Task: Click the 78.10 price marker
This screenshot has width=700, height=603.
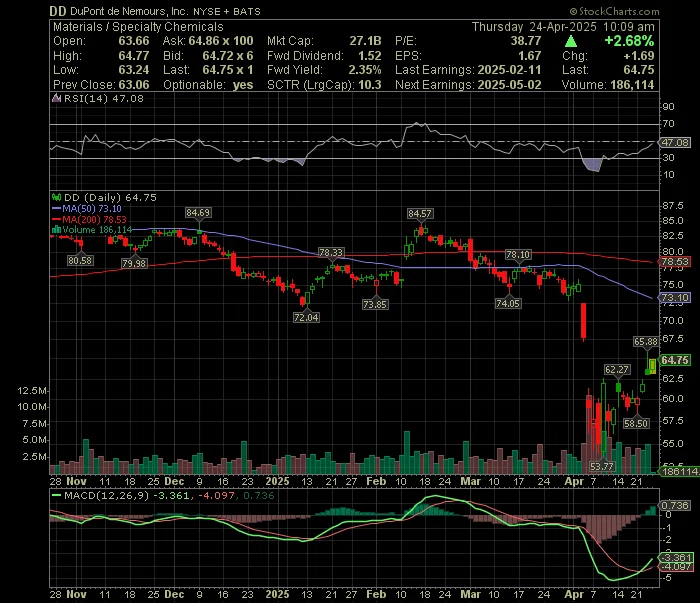Action: pyautogui.click(x=518, y=254)
